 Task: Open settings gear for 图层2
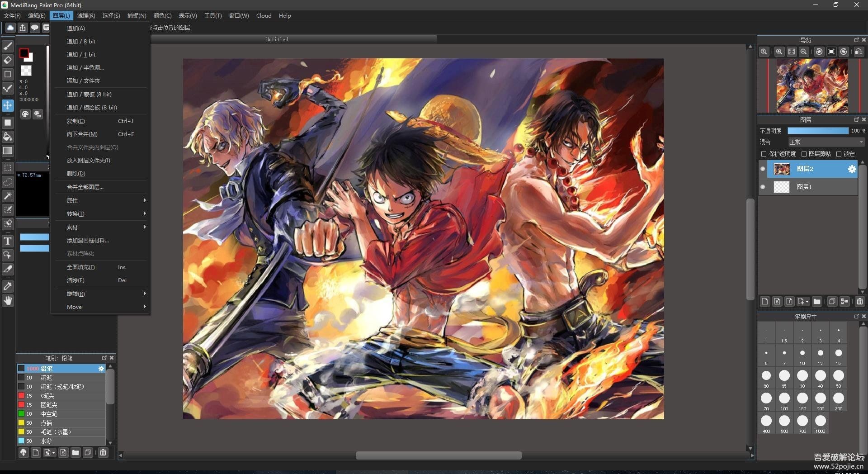coord(852,169)
